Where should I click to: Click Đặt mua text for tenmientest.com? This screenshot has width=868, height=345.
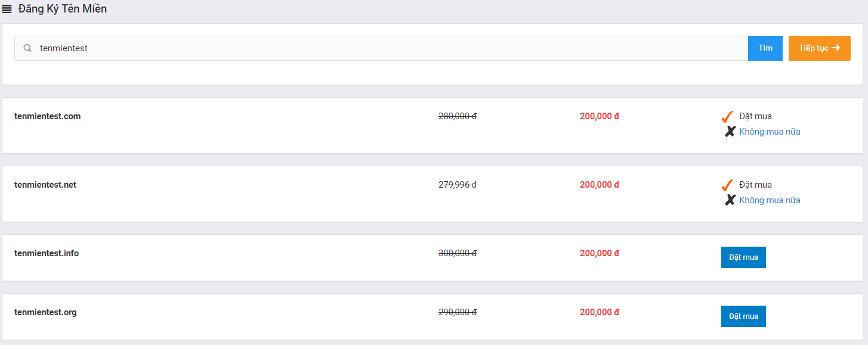(755, 116)
